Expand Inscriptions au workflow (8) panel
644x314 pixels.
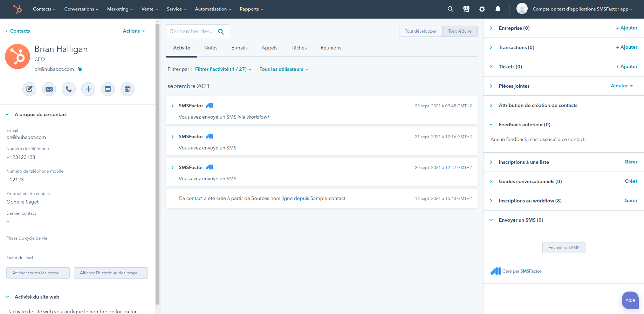tap(491, 201)
